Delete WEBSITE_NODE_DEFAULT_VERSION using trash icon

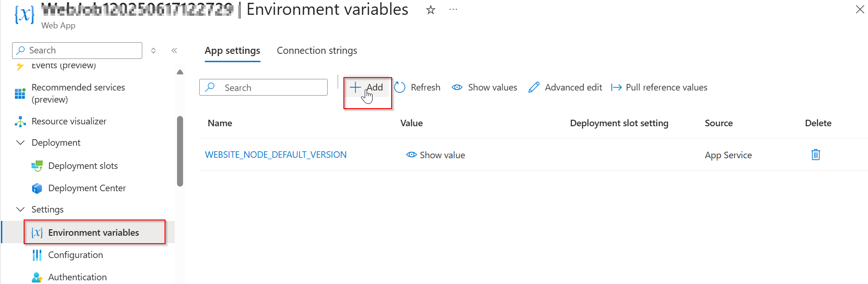click(816, 155)
